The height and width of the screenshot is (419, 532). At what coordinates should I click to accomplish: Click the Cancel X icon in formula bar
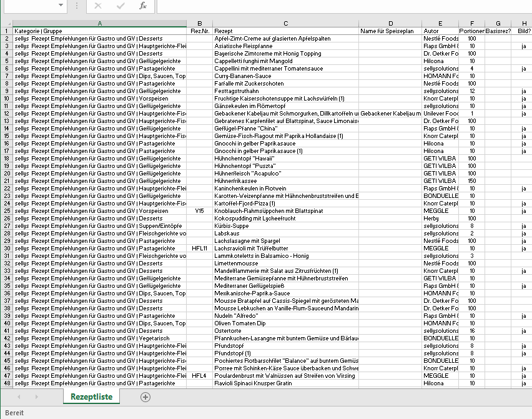pos(98,6)
